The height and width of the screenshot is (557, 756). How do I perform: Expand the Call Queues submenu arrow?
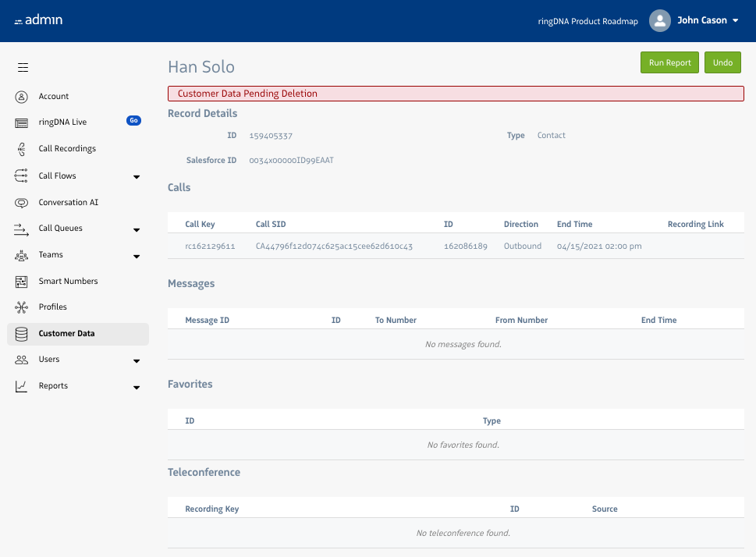(137, 229)
